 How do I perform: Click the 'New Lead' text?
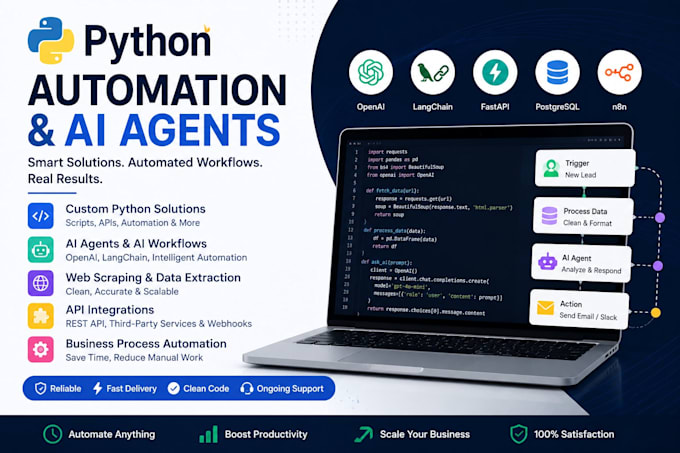click(x=580, y=175)
